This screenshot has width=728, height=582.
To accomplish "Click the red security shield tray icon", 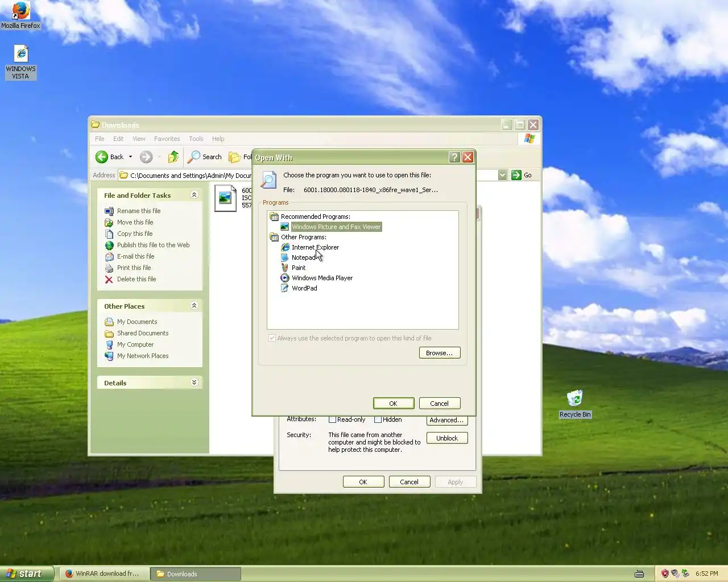I will click(x=665, y=574).
